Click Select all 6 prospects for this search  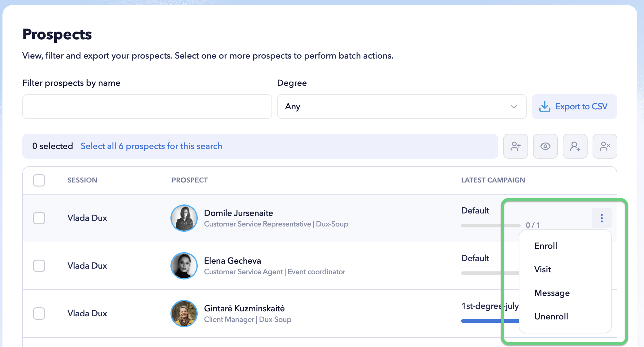click(151, 146)
